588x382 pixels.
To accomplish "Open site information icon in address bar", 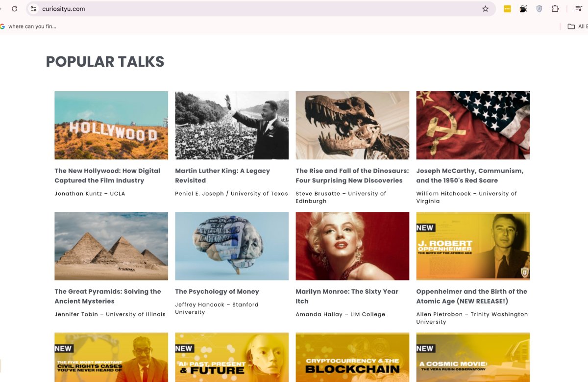I will click(33, 9).
